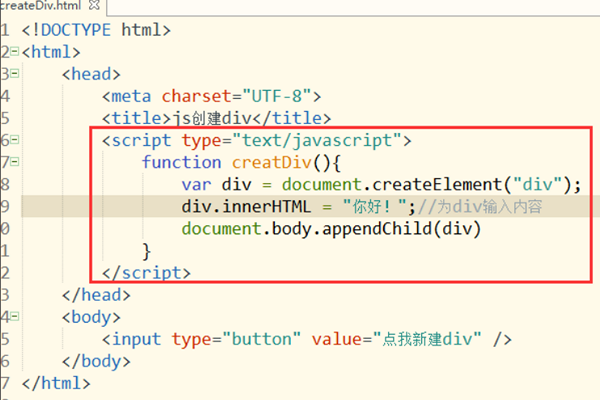This screenshot has width=600, height=400.
Task: Click the closing </body> tag
Action: 96,361
